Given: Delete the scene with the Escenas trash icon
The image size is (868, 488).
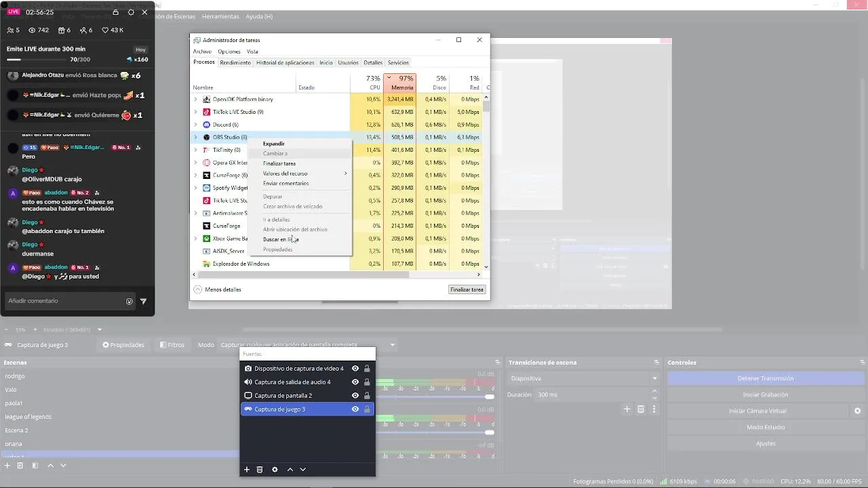Looking at the screenshot, I should click(x=20, y=466).
